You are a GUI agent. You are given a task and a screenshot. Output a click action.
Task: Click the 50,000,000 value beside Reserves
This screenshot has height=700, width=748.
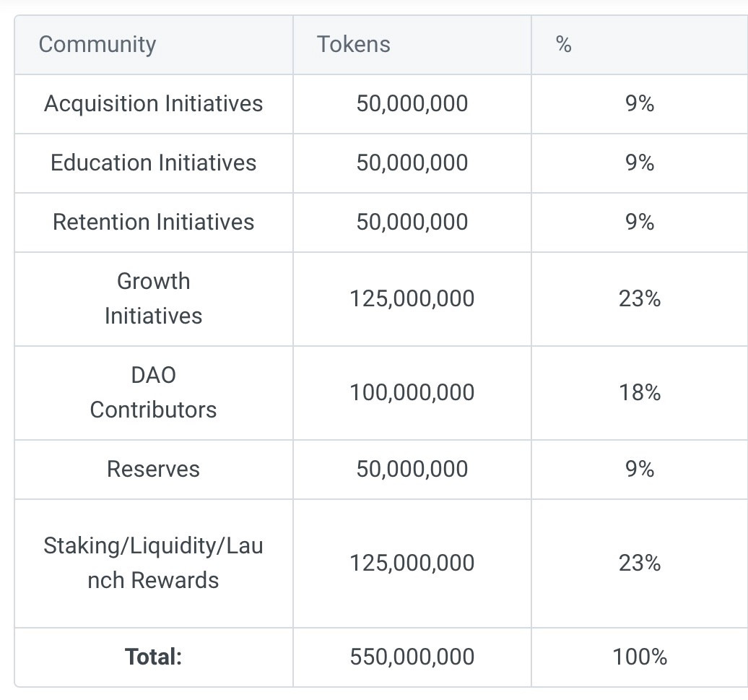tap(412, 469)
